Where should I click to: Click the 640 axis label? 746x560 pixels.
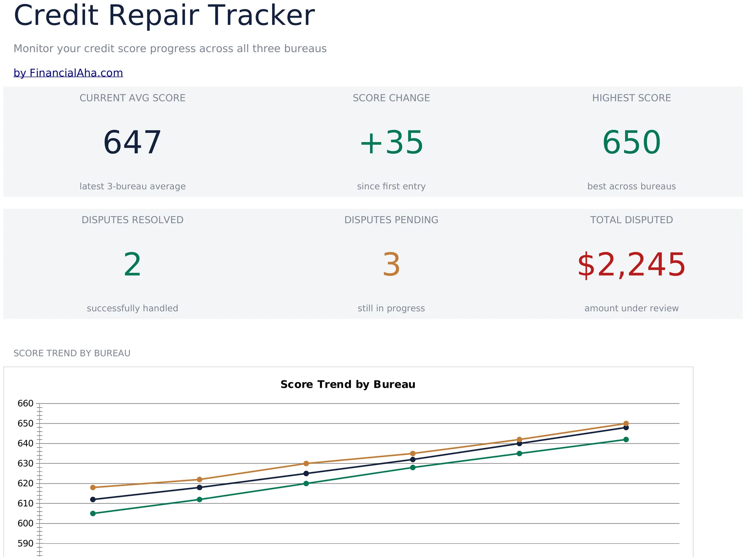(25, 444)
